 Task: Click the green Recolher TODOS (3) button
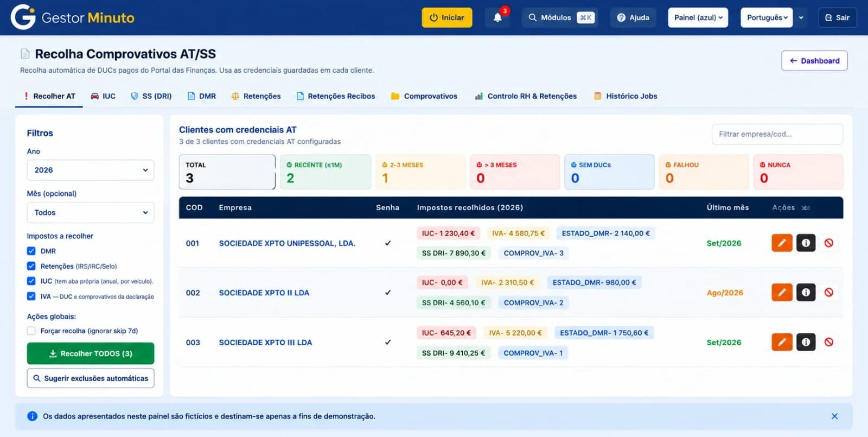click(x=91, y=353)
